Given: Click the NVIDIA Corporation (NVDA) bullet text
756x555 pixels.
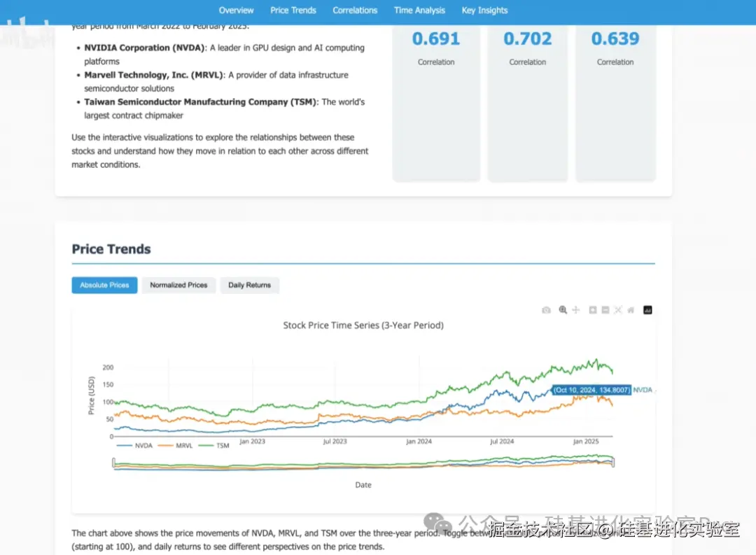Looking at the screenshot, I should [x=145, y=48].
